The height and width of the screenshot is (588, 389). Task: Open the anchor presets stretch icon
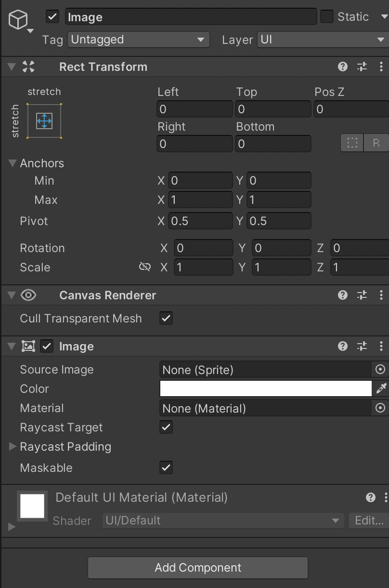44,120
